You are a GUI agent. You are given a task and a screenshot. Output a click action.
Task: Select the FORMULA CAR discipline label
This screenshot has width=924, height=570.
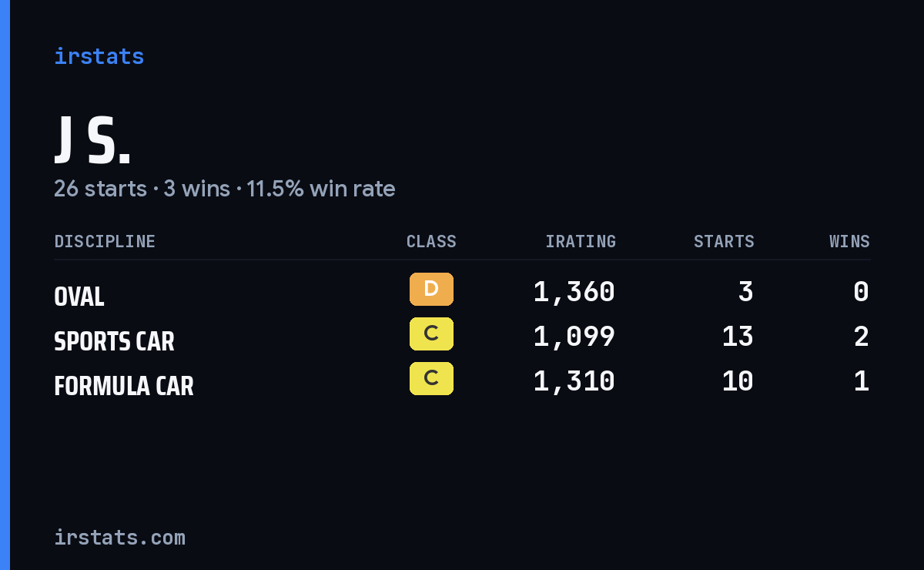[x=123, y=386]
